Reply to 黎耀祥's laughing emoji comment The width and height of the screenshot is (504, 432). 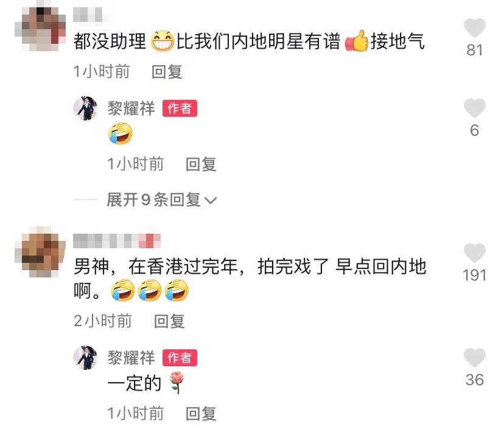click(x=201, y=164)
